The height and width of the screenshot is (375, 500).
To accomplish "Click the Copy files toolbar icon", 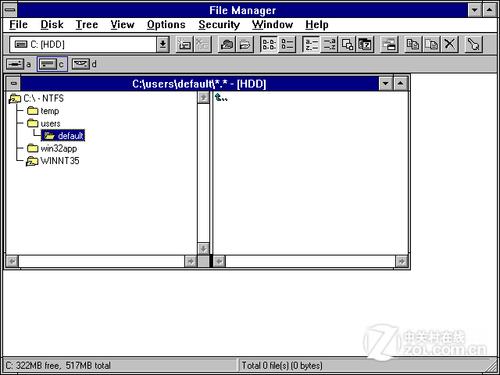I will tap(413, 44).
